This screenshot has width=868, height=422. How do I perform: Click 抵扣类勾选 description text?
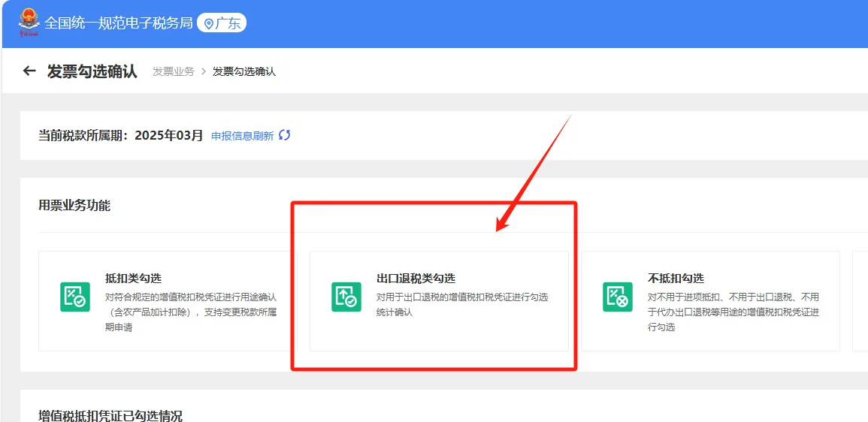(x=191, y=312)
